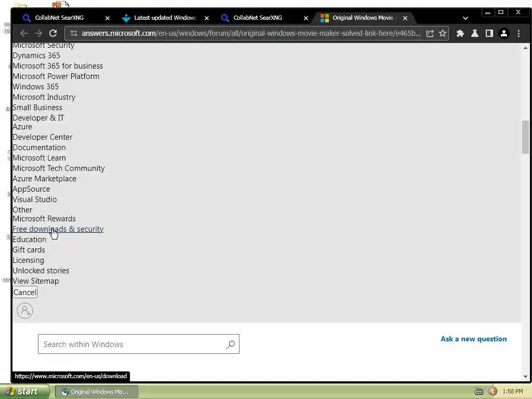
Task: Open the AppSource link
Action: (x=31, y=189)
